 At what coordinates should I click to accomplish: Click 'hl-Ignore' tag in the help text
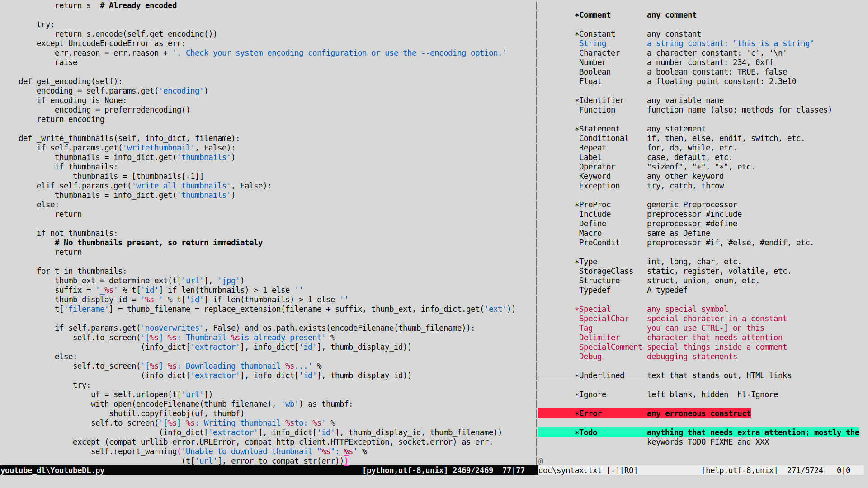[x=758, y=394]
